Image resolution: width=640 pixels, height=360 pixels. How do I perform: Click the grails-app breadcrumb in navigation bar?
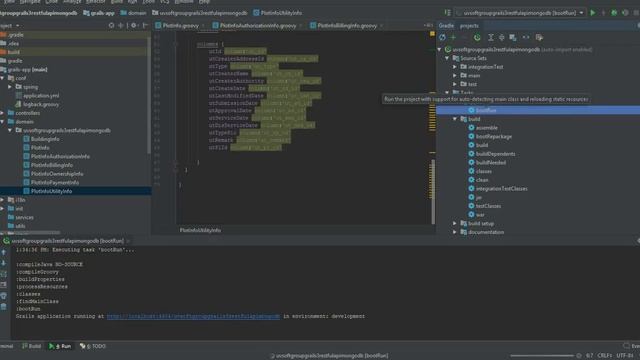point(98,13)
